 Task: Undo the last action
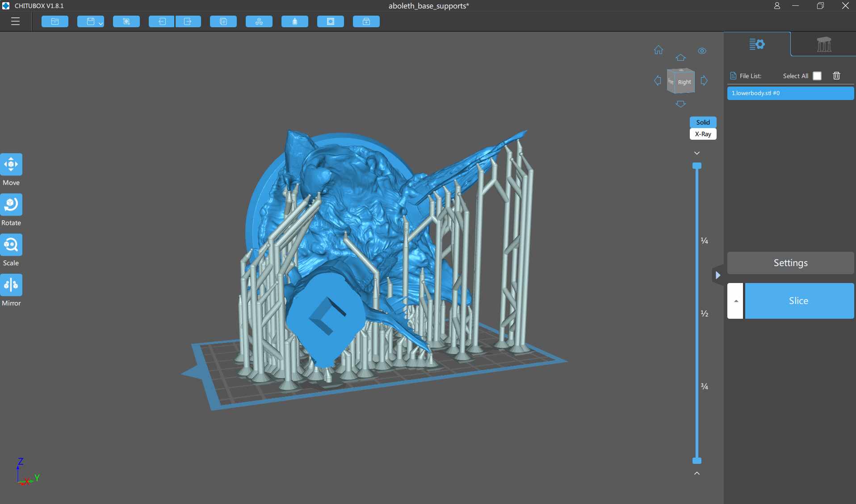tap(162, 21)
